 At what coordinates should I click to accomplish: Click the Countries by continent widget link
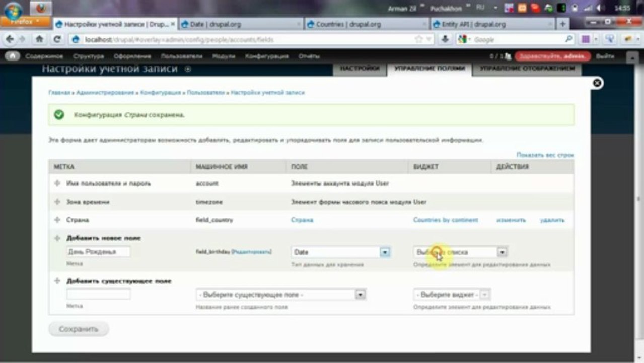click(x=446, y=220)
